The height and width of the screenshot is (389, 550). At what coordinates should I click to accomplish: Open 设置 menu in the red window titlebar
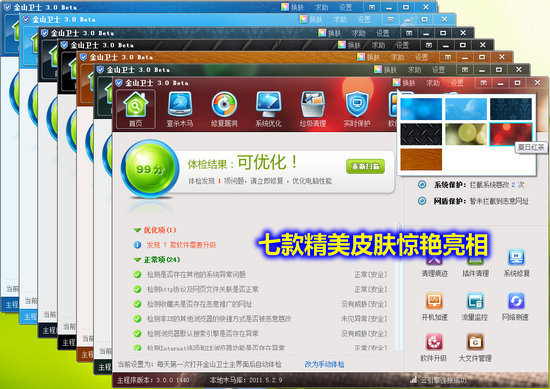coord(457,83)
